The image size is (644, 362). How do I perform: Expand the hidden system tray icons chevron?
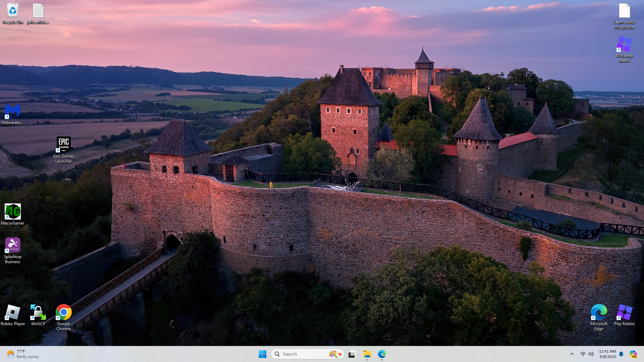pos(572,354)
